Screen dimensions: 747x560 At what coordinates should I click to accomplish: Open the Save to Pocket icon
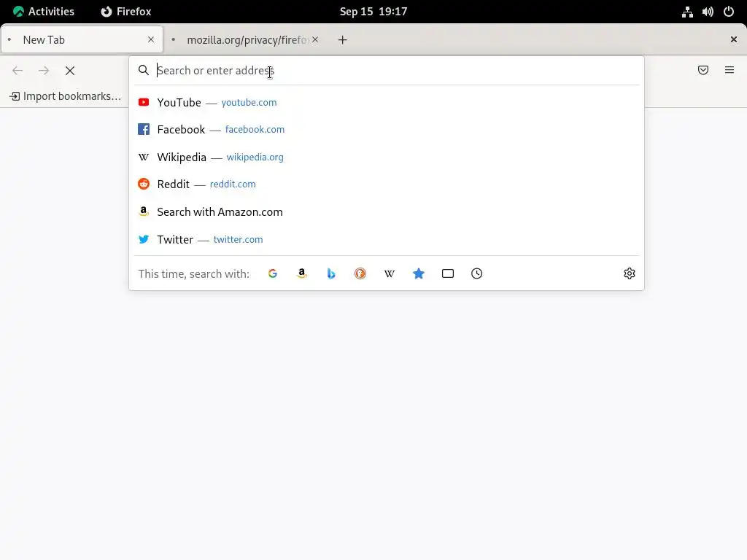point(703,70)
